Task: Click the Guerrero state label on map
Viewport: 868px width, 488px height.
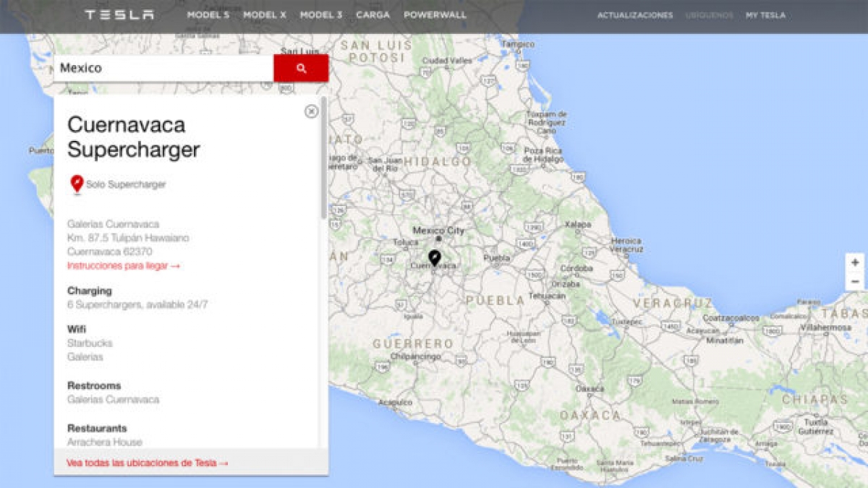Action: coord(413,344)
